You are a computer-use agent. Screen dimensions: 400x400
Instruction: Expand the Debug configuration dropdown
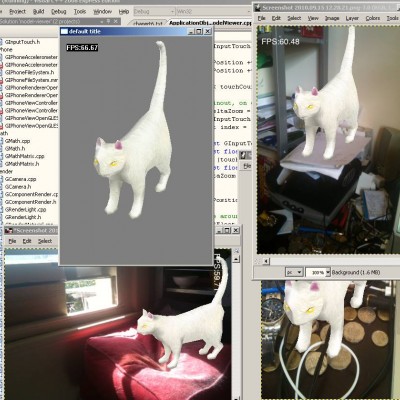(x=172, y=12)
